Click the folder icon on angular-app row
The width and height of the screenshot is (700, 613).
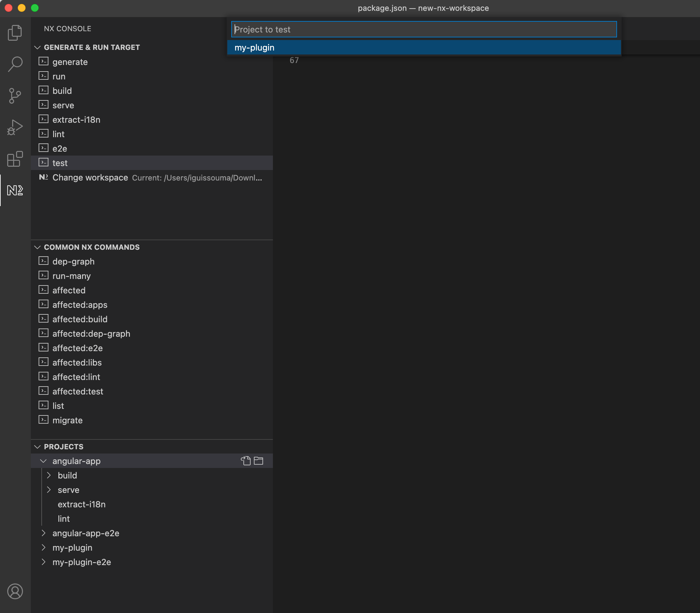click(x=258, y=461)
